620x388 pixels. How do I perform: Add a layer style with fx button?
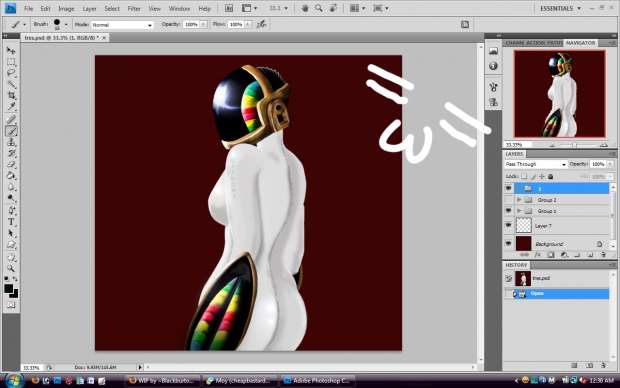tap(538, 255)
